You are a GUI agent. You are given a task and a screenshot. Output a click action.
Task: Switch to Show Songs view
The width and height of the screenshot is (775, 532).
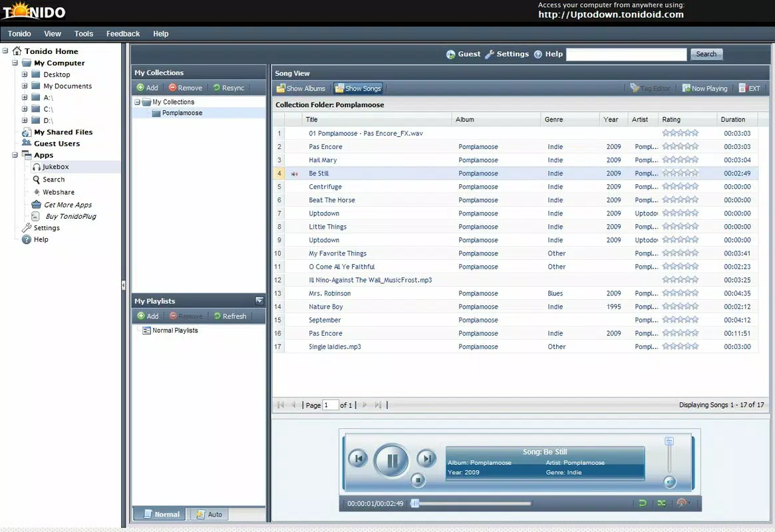pos(359,88)
